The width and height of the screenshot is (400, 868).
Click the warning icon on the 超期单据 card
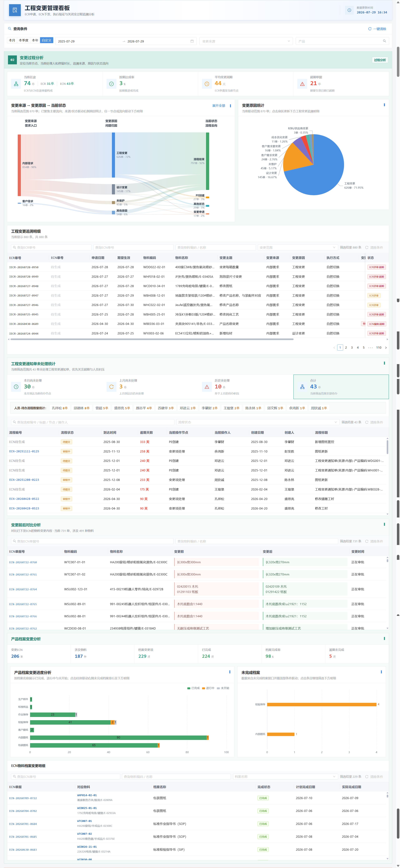pos(302,84)
